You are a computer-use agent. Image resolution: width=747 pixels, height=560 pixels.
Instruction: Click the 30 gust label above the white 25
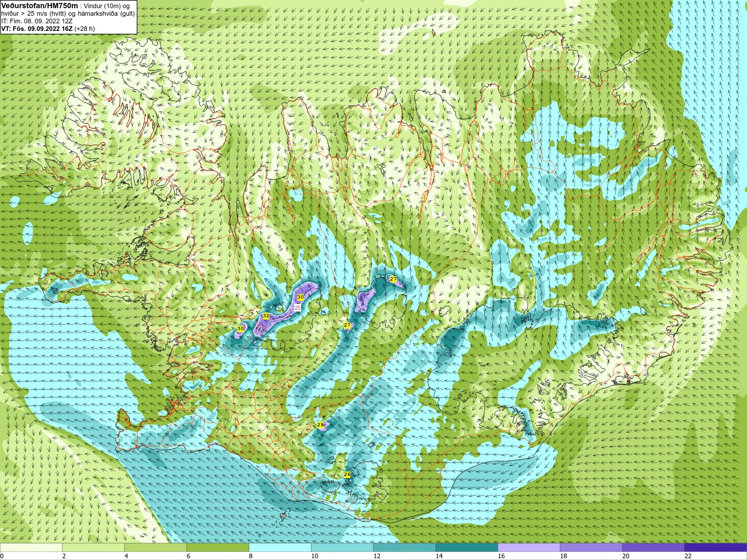tap(300, 297)
